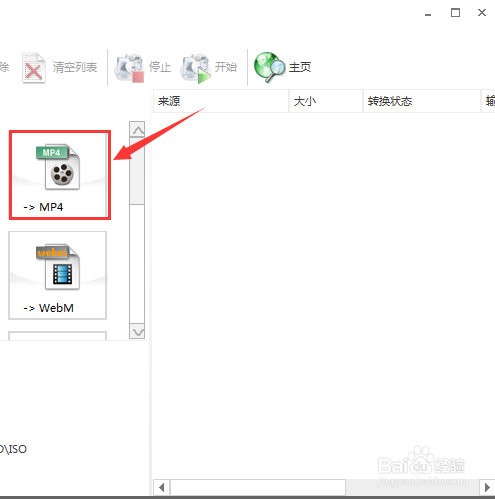The height and width of the screenshot is (499, 495).
Task: Click the horizontal scrollbar right arrow
Action: click(x=487, y=488)
